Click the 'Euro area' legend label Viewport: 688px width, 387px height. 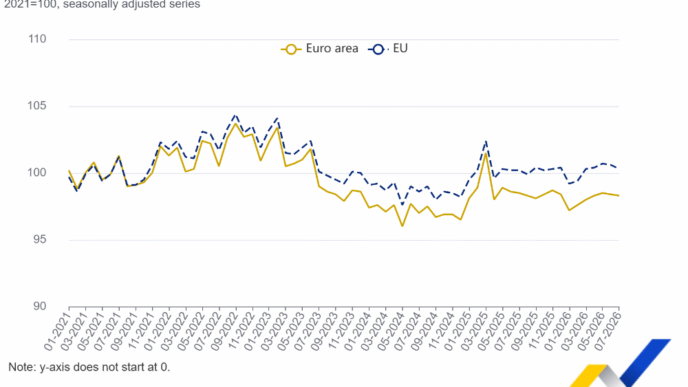coord(332,48)
